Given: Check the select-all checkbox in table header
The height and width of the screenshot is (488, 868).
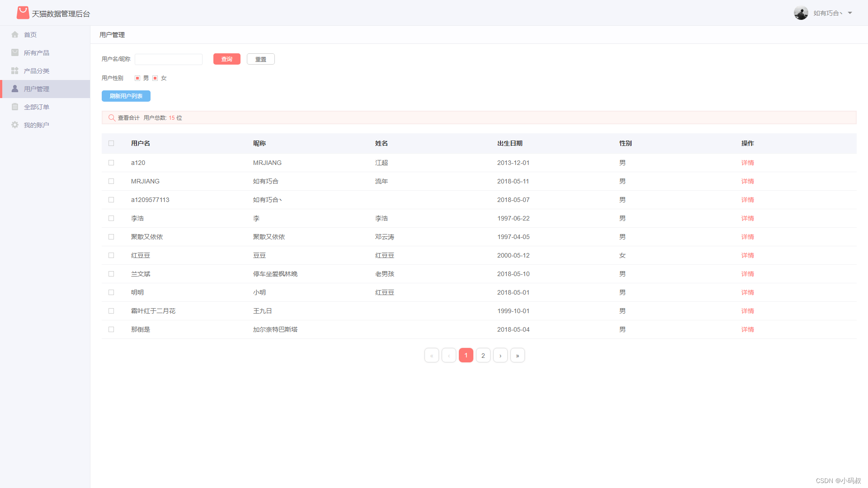Looking at the screenshot, I should 111,143.
